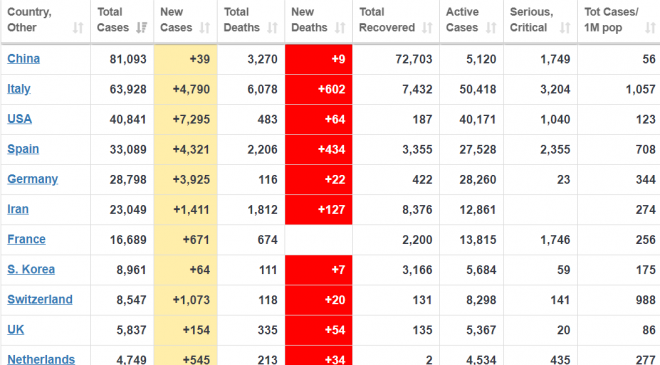This screenshot has height=365, width=660.
Task: Open the Italy country link
Action: (19, 89)
